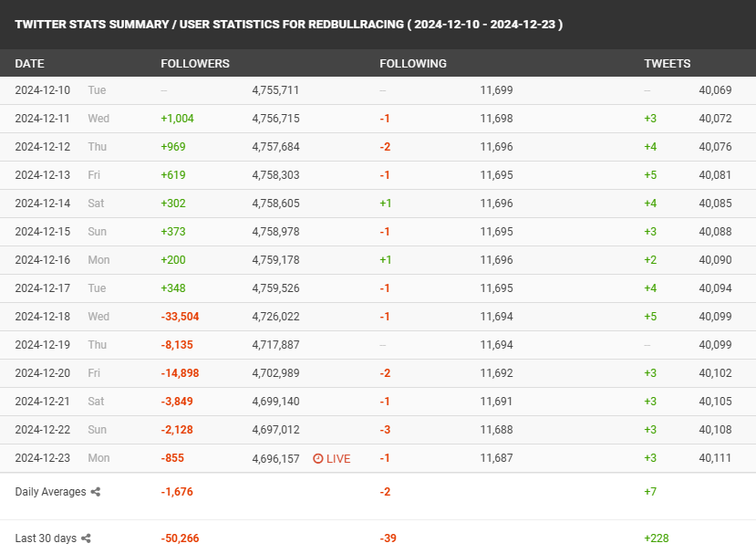Select the date 2024-12-23
This screenshot has width=756, height=554.
click(x=43, y=458)
